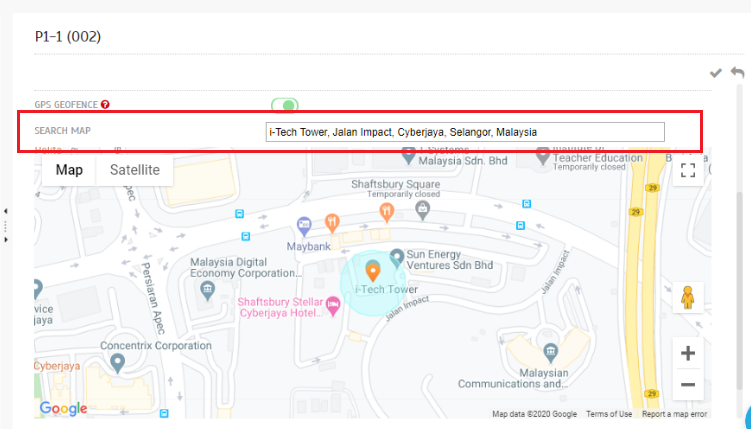Click the i-Tech Tower map label

387,289
